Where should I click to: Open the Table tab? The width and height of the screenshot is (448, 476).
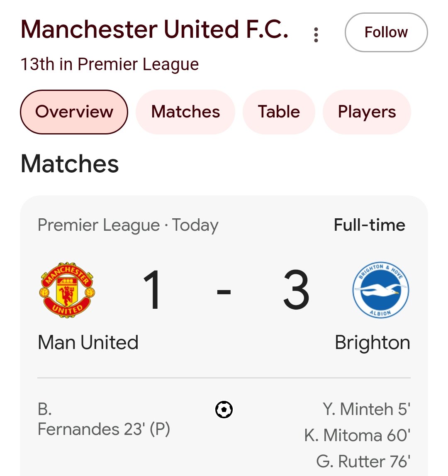pos(279,112)
